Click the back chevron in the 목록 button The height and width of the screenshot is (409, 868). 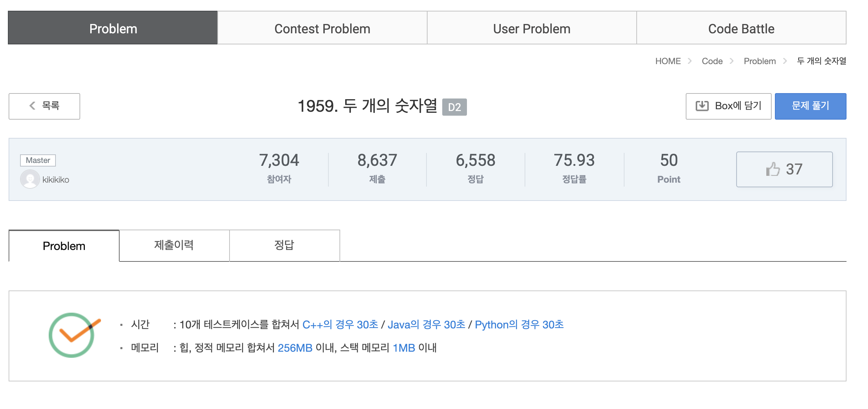click(x=32, y=106)
